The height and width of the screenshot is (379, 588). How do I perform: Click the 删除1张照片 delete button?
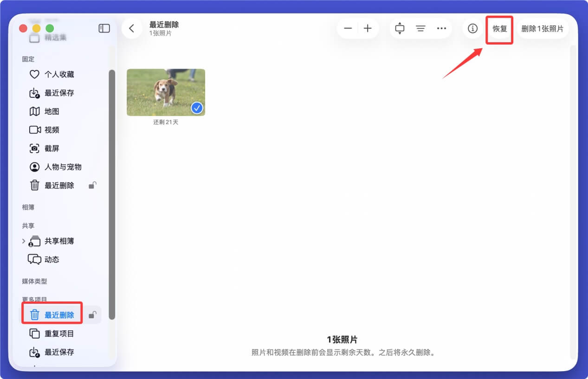[x=543, y=28]
